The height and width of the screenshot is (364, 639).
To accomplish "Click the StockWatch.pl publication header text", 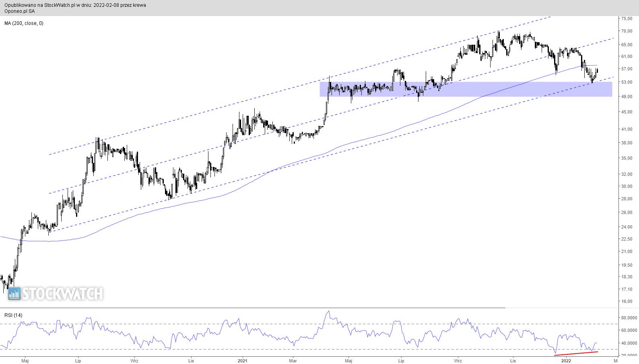I will pyautogui.click(x=75, y=5).
